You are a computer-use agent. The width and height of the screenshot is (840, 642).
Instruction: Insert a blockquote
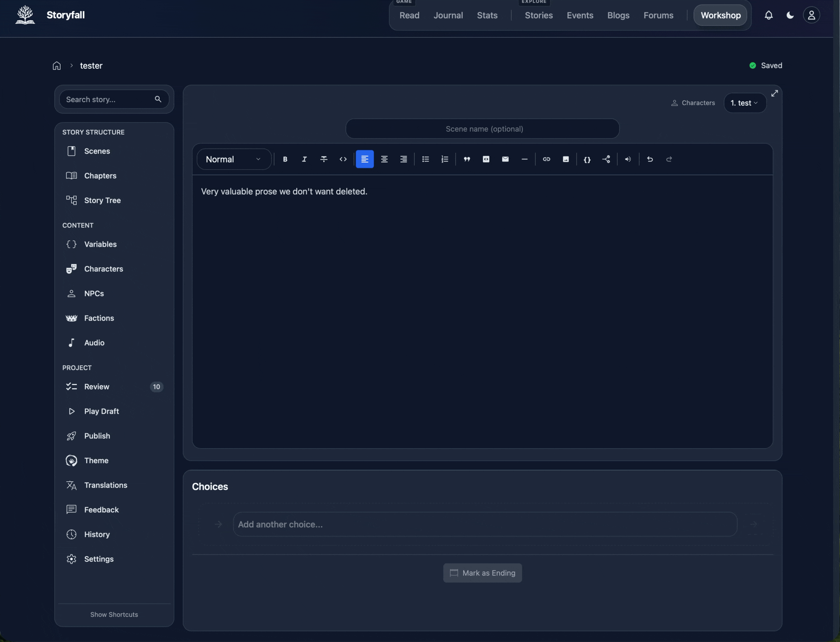(x=467, y=160)
